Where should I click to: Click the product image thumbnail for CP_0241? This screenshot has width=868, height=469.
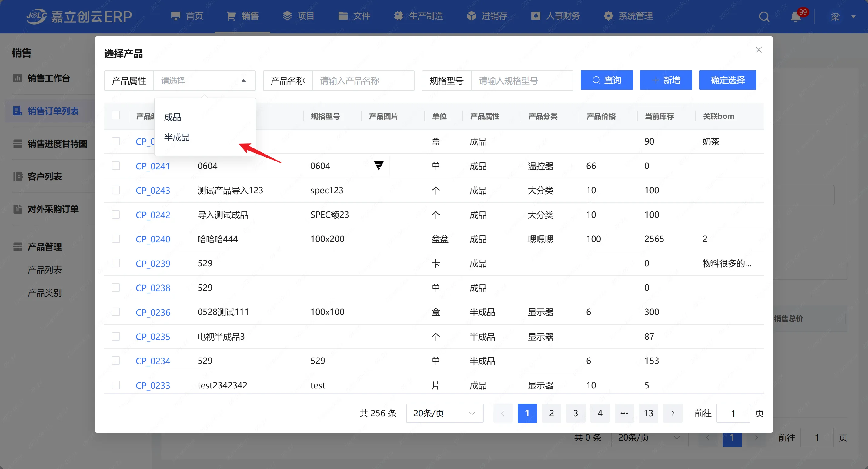tap(379, 166)
